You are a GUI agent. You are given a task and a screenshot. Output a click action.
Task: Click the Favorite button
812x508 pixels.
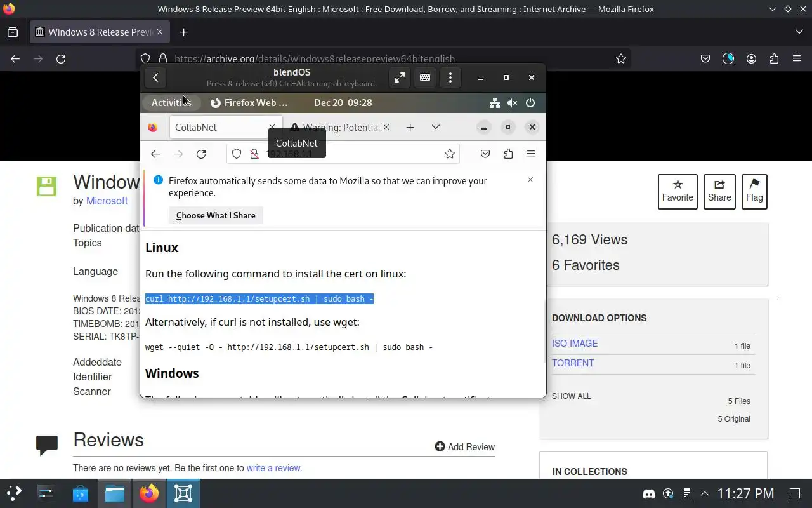pos(678,191)
